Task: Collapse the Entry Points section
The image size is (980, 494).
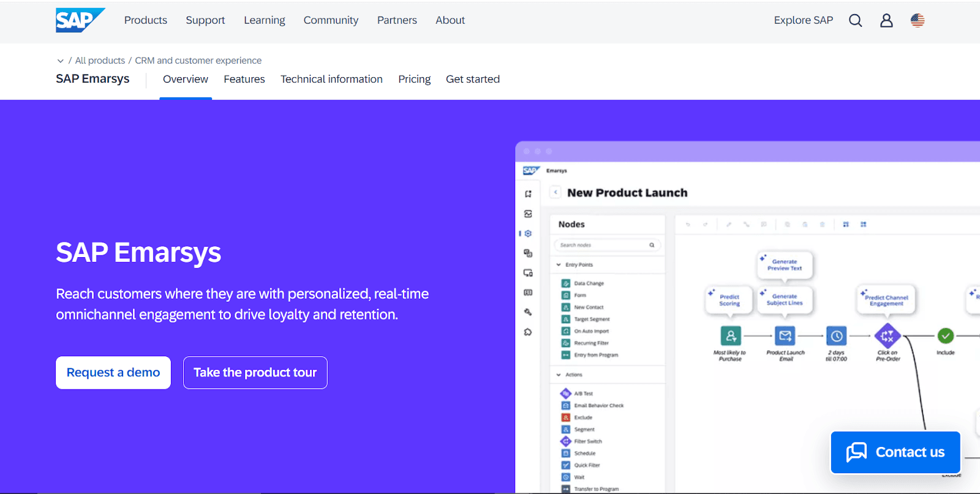Action: 559,265
